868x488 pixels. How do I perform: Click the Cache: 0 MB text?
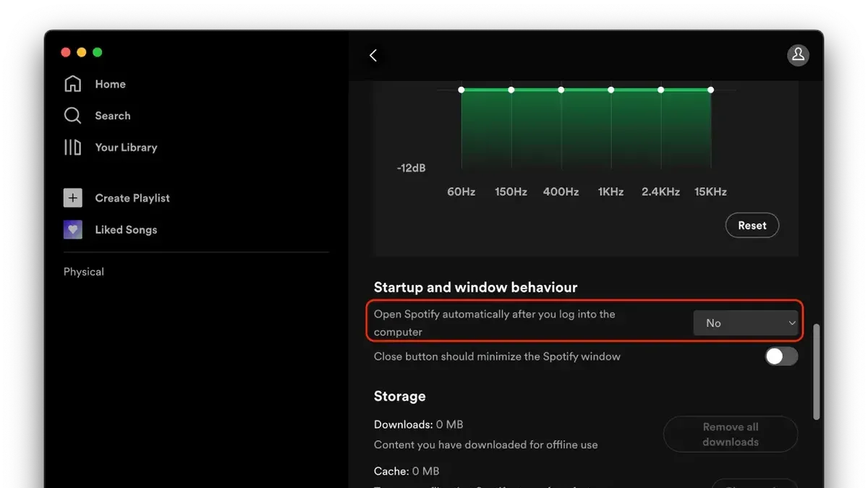click(407, 471)
